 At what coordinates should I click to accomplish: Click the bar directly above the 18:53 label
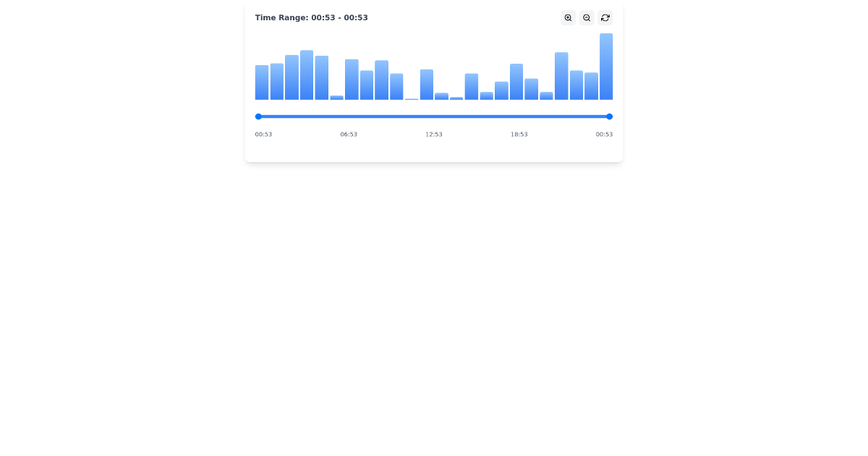(517, 81)
